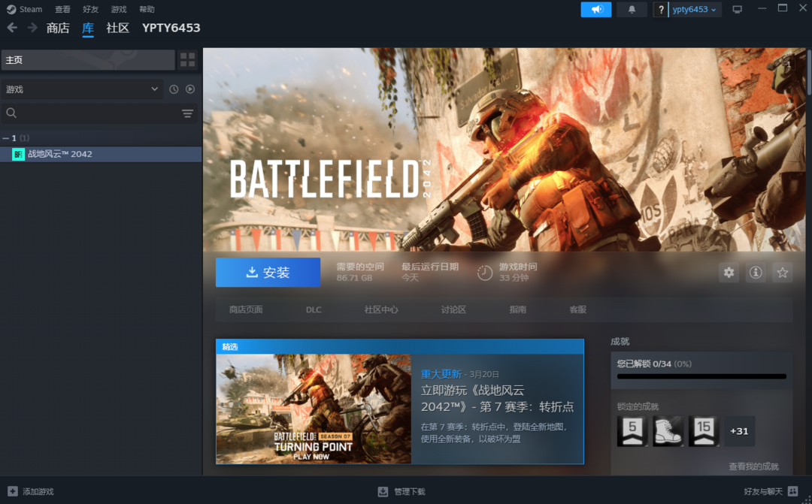Image resolution: width=812 pixels, height=504 pixels.
Task: Toggle ready-to-play filter icon
Action: pos(190,89)
